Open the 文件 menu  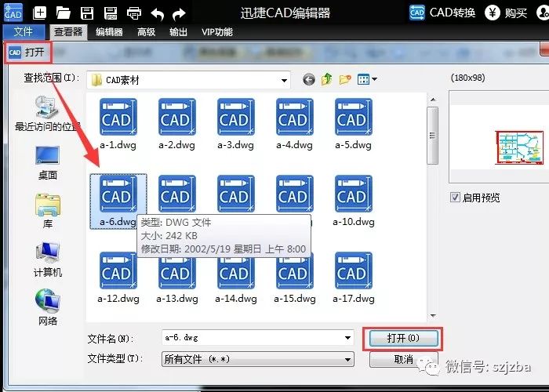click(x=24, y=32)
